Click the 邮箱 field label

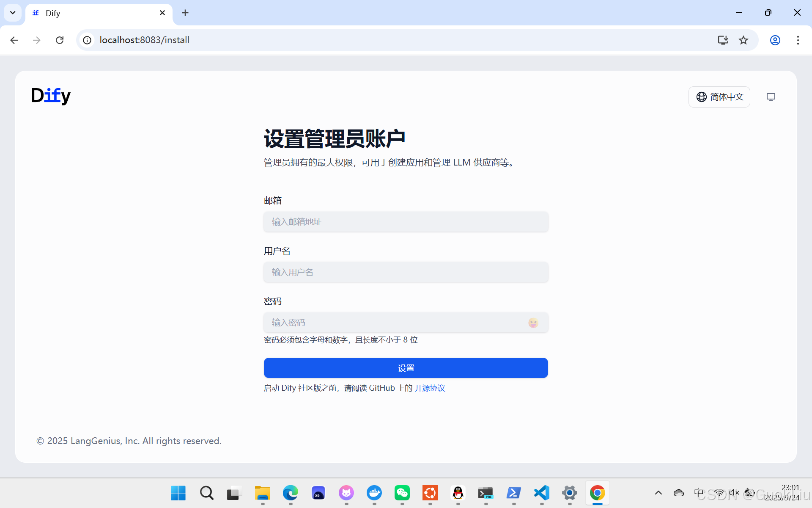coord(273,201)
